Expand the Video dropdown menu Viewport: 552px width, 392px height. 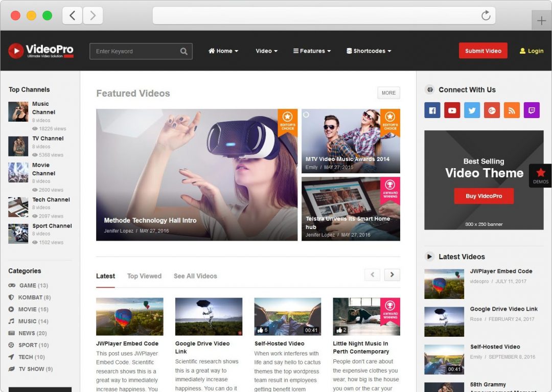pos(266,51)
